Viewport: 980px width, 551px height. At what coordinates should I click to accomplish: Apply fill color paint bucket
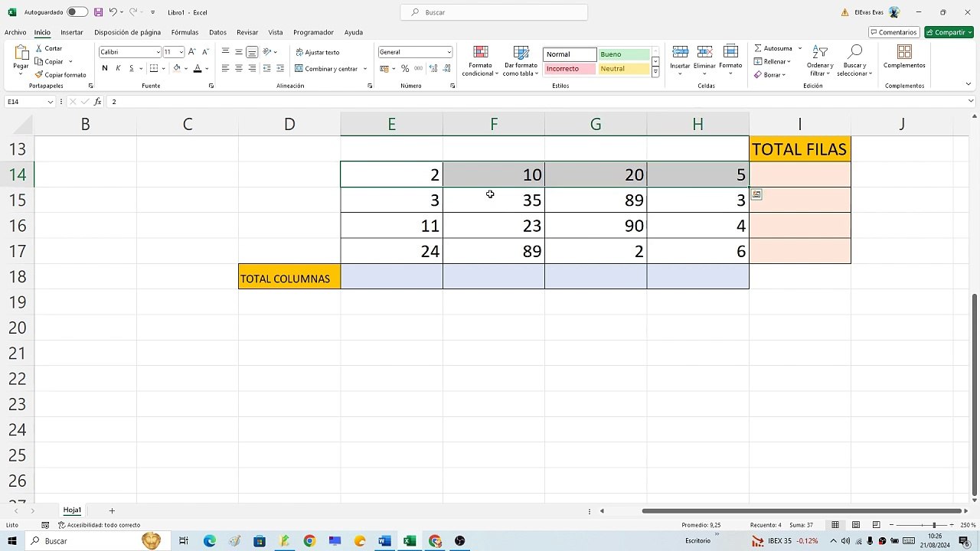click(x=176, y=68)
